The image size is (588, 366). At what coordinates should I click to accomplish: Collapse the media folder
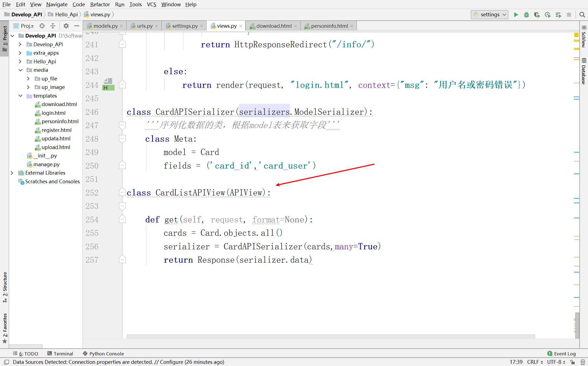click(x=20, y=70)
